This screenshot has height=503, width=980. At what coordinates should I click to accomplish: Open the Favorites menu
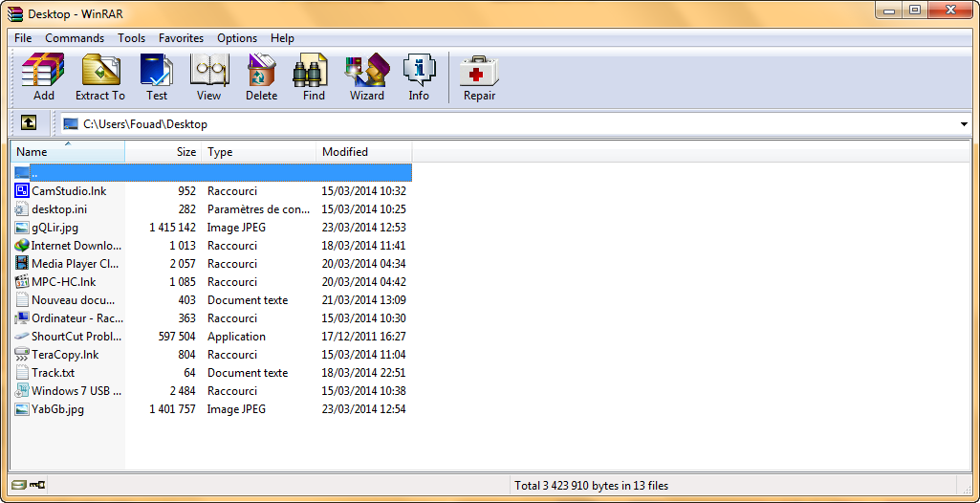pos(182,38)
